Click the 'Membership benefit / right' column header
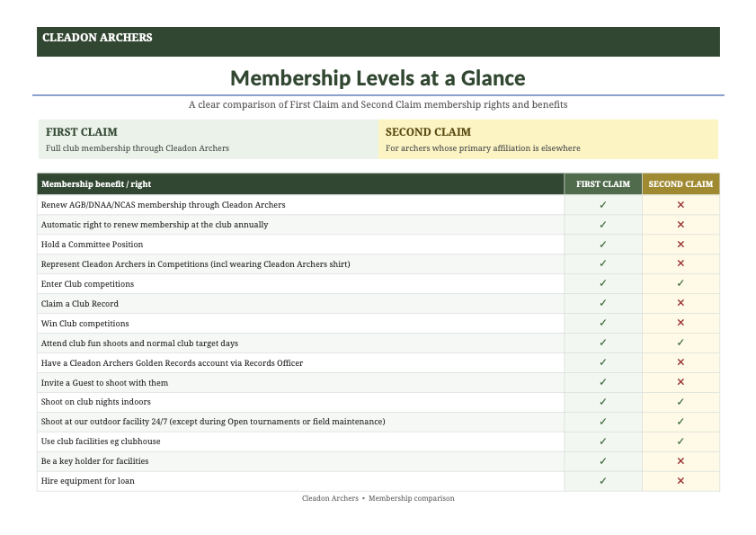Image resolution: width=756 pixels, height=535 pixels. (96, 183)
